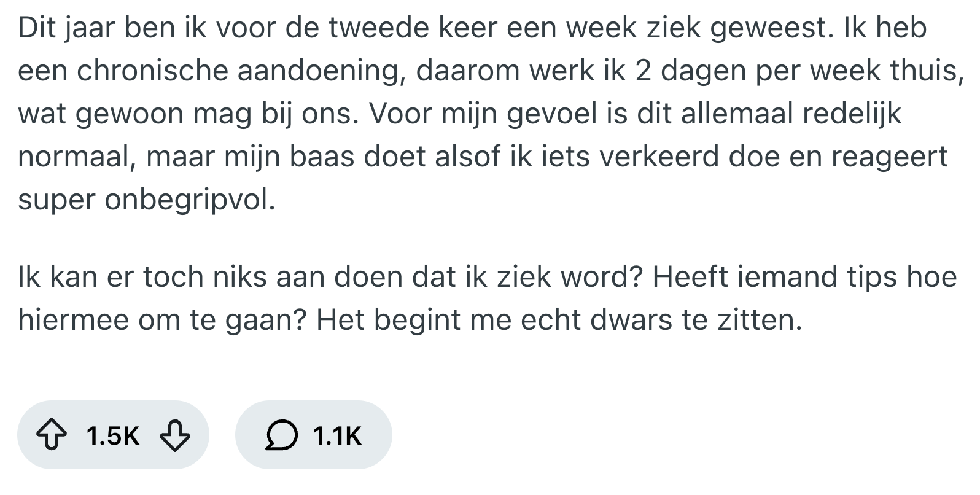Click the speech bubble comment icon
The image size is (980, 495).
click(x=282, y=435)
